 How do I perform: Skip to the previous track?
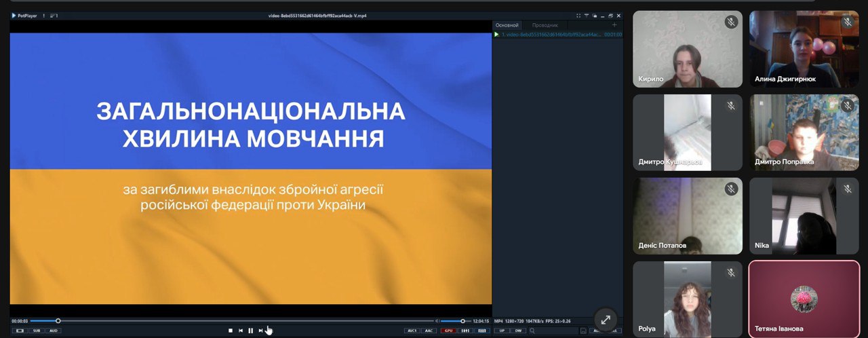click(x=240, y=331)
